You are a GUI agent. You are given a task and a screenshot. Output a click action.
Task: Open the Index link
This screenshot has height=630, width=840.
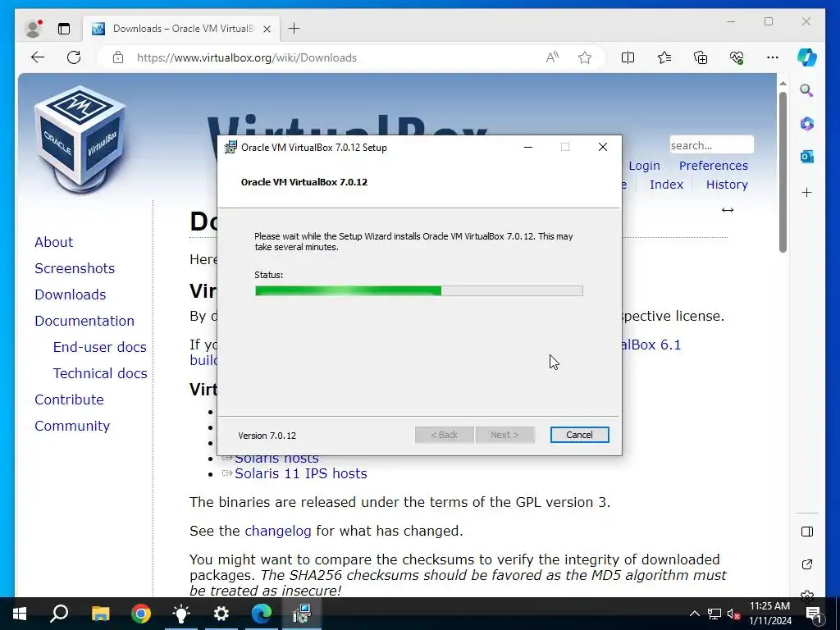(x=666, y=185)
